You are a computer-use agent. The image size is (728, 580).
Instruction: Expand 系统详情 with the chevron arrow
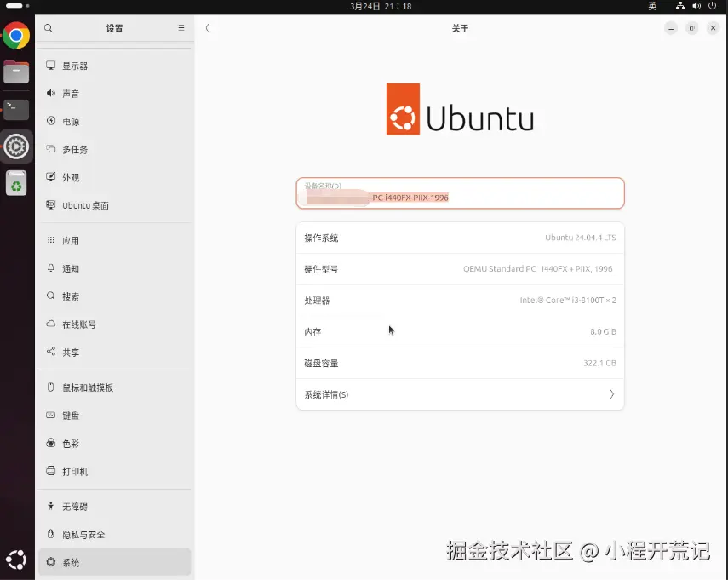[x=612, y=394]
